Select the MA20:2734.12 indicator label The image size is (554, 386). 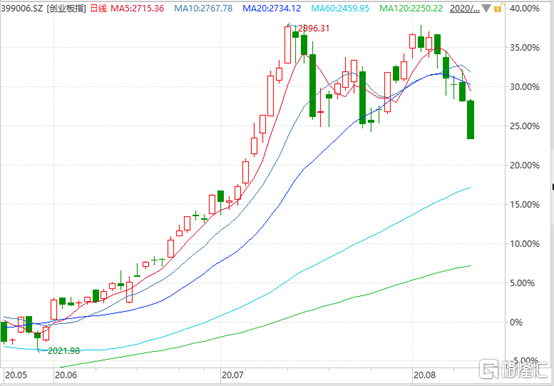[272, 8]
